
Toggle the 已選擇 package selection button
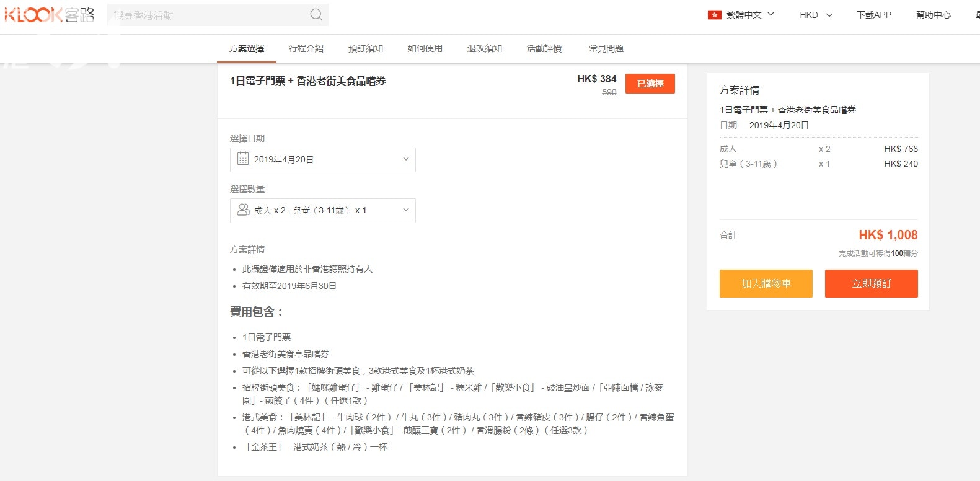click(x=650, y=84)
